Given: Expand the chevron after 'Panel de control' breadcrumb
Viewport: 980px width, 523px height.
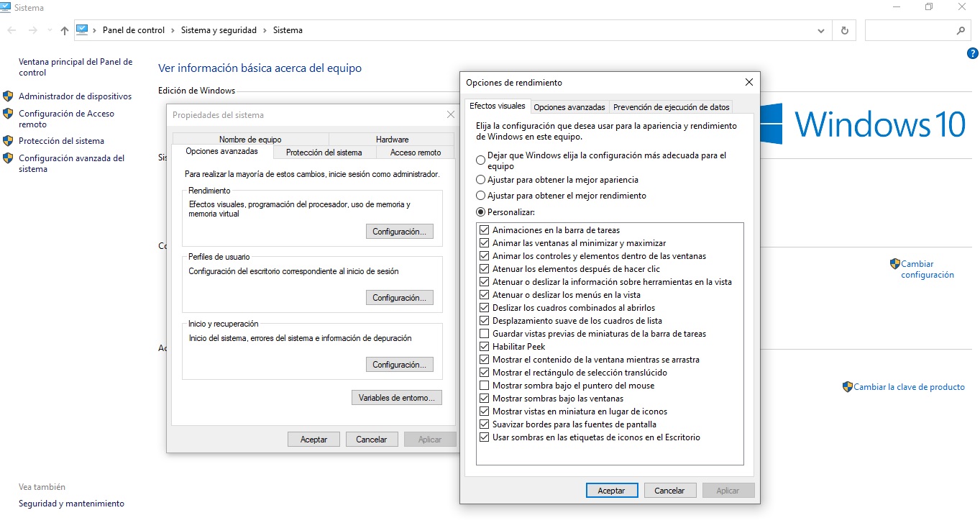Looking at the screenshot, I should pos(173,30).
